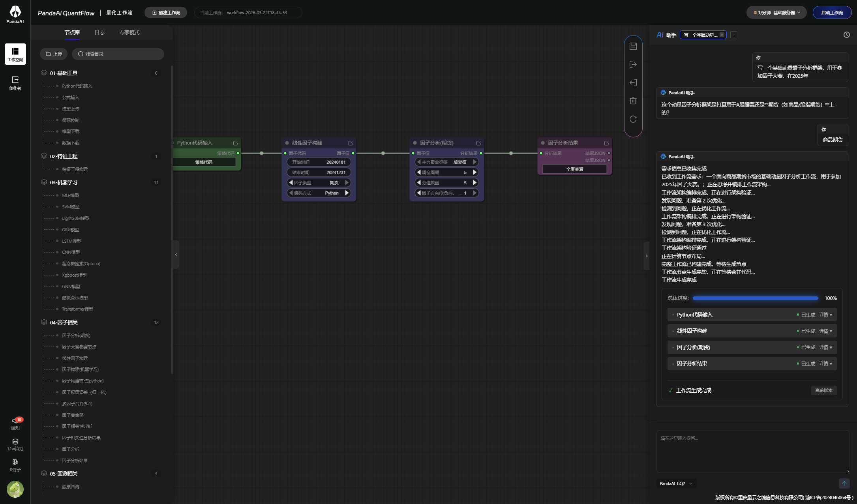This screenshot has height=504, width=857.
Task: Open the notification megaphone icon
Action: coord(15,421)
